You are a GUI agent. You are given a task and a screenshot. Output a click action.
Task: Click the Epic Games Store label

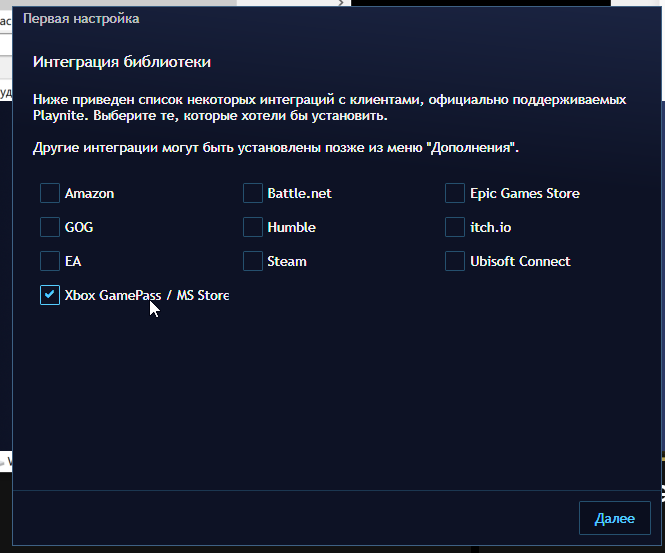pyautogui.click(x=525, y=193)
